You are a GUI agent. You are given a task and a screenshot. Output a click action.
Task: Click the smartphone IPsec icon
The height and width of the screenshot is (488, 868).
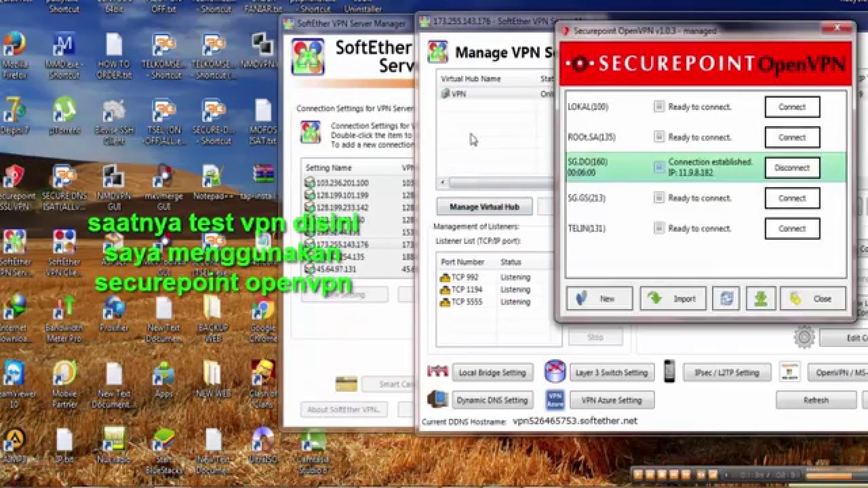pos(669,371)
